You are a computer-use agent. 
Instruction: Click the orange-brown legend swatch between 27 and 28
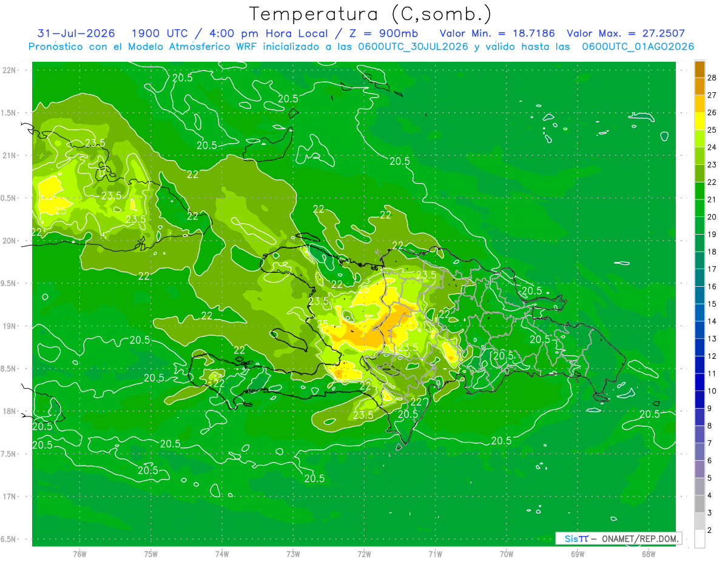[x=699, y=86]
